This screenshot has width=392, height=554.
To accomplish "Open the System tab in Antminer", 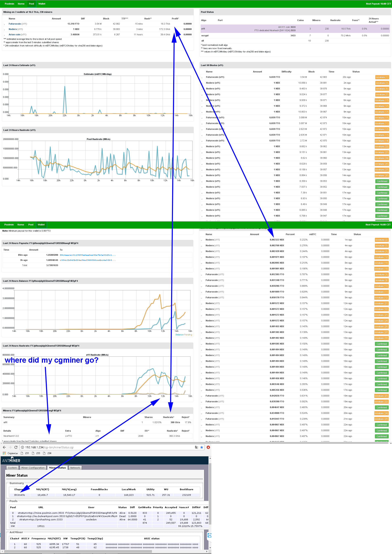I will tap(13, 468).
